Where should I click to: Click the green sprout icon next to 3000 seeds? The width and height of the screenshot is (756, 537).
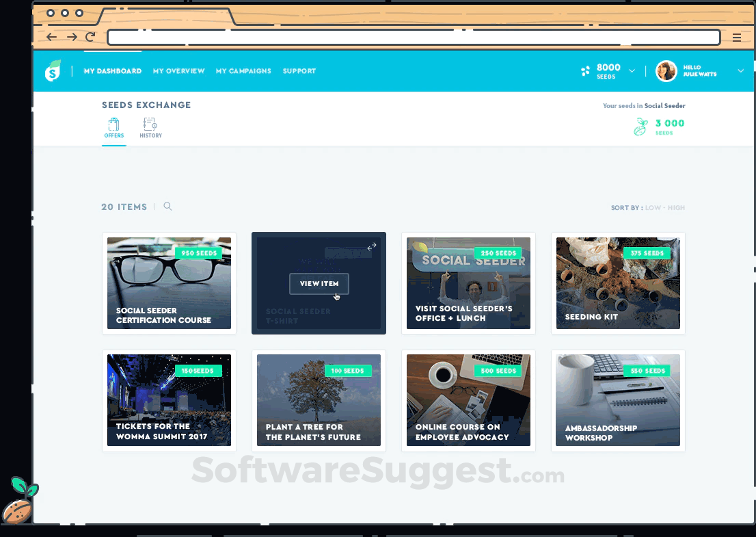pos(640,127)
